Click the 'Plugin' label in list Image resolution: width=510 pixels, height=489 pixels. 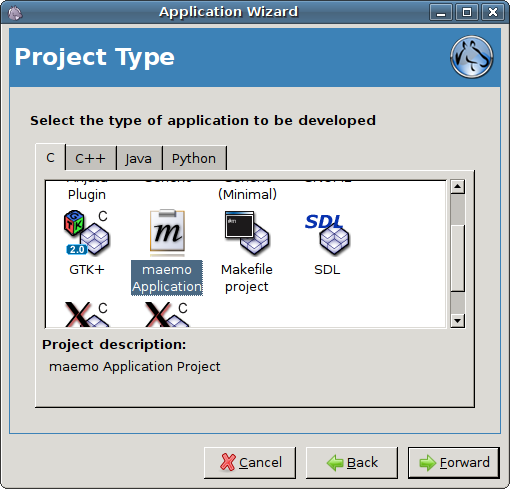coord(87,195)
